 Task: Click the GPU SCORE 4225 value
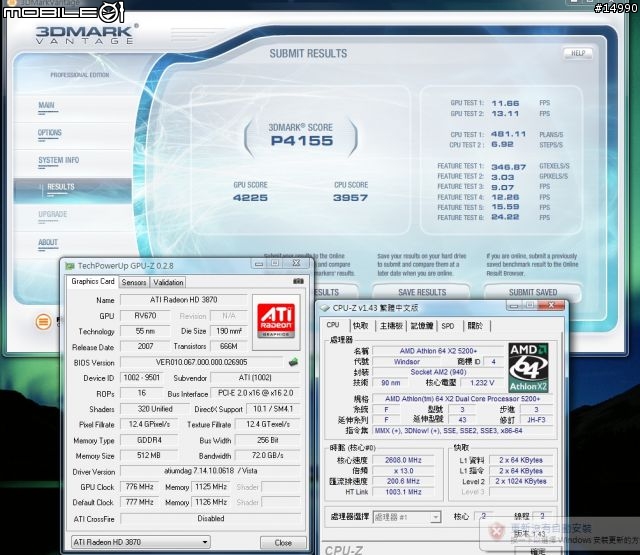(250, 198)
